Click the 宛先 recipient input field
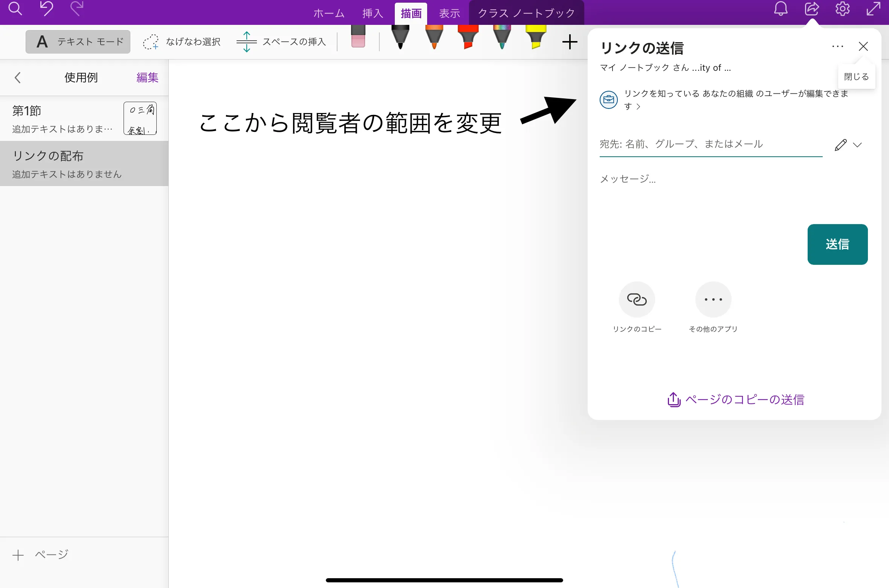889x588 pixels. pyautogui.click(x=710, y=144)
